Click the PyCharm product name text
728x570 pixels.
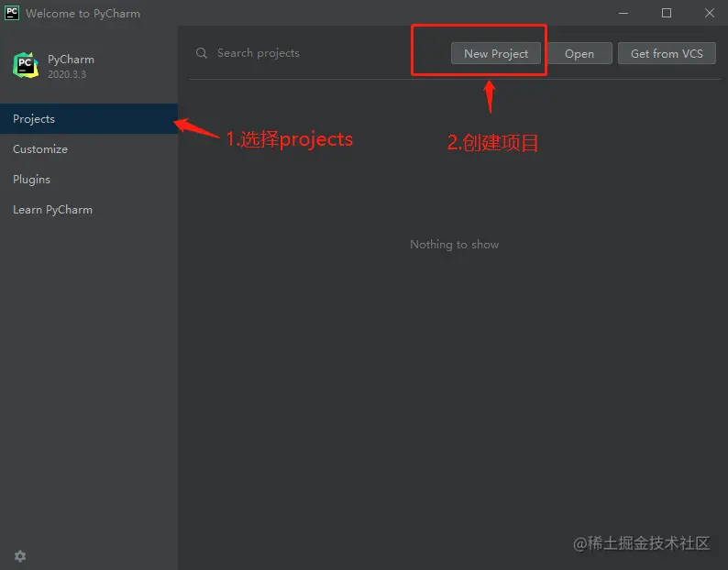pos(71,60)
